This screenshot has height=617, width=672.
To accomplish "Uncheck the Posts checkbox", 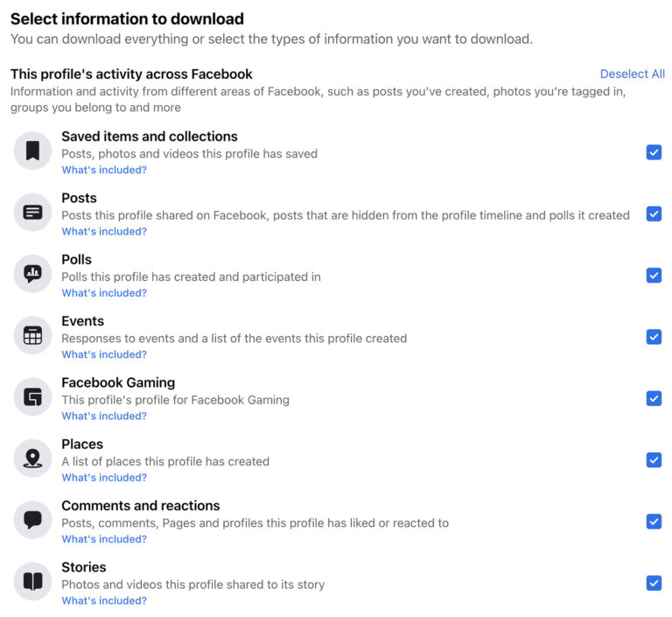I will coord(654,214).
